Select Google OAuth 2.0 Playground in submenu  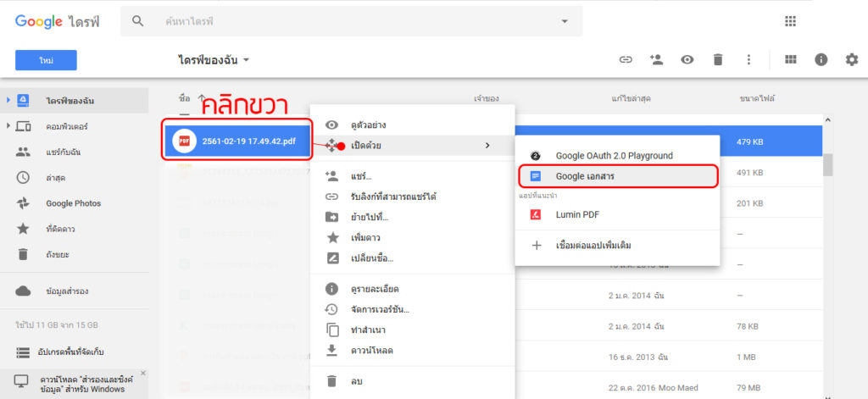pos(617,156)
